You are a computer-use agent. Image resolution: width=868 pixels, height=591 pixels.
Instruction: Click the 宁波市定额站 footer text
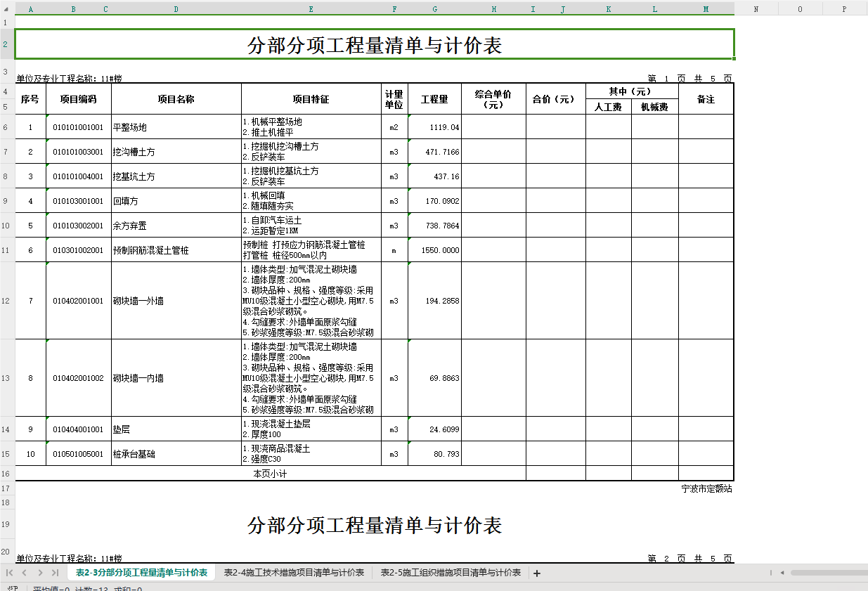point(706,488)
